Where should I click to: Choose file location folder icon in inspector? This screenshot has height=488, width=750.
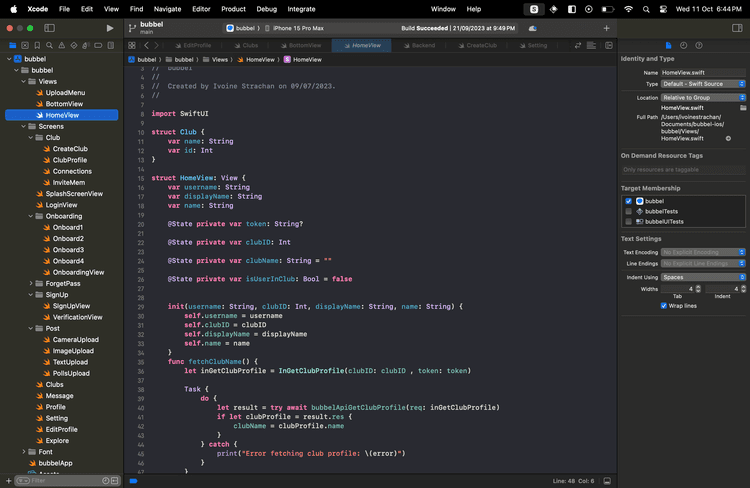(x=743, y=108)
